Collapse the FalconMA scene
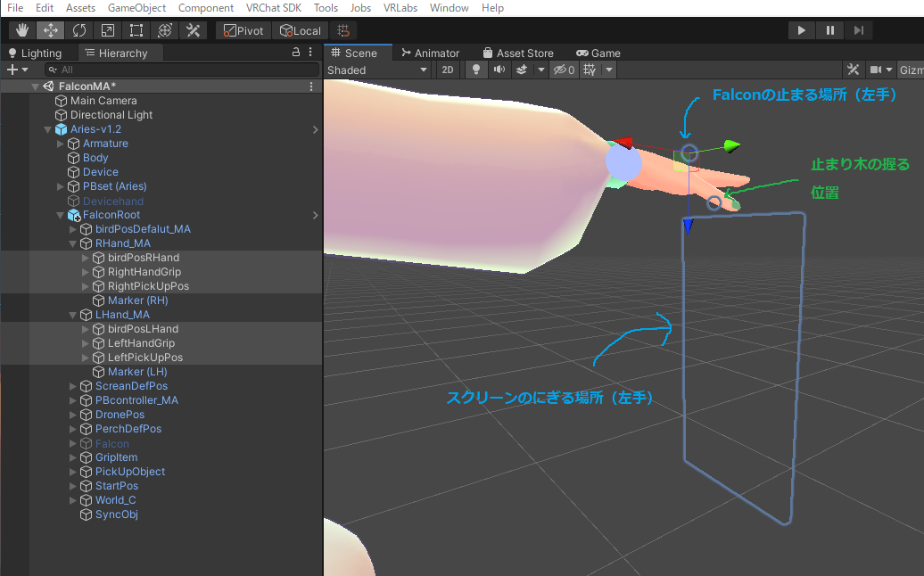 coord(36,86)
